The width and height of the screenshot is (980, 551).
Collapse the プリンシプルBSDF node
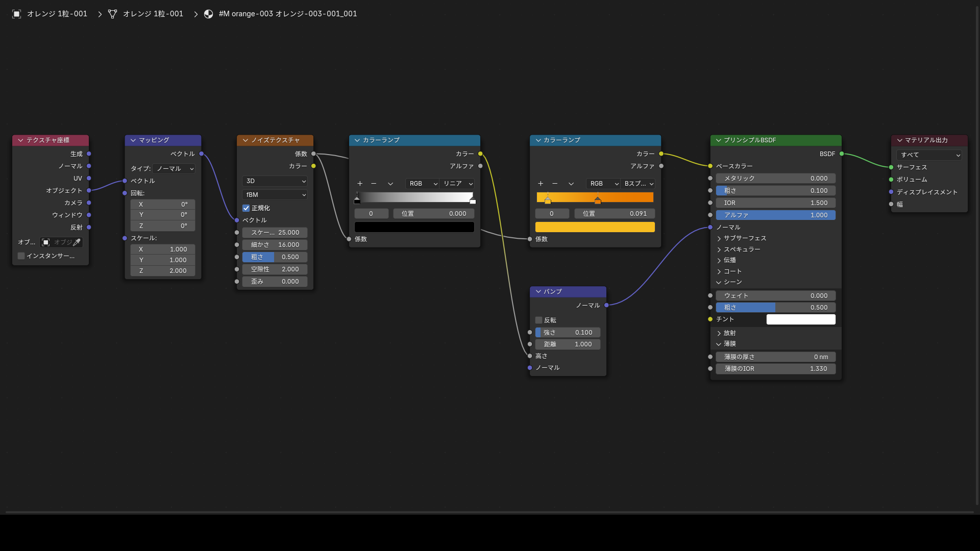719,140
